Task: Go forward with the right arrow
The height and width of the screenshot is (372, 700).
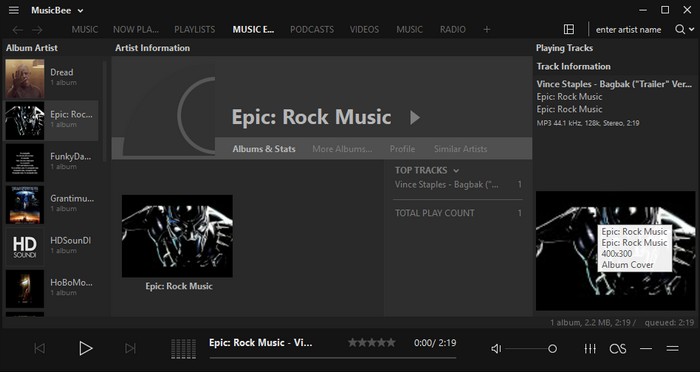Action: click(x=38, y=30)
